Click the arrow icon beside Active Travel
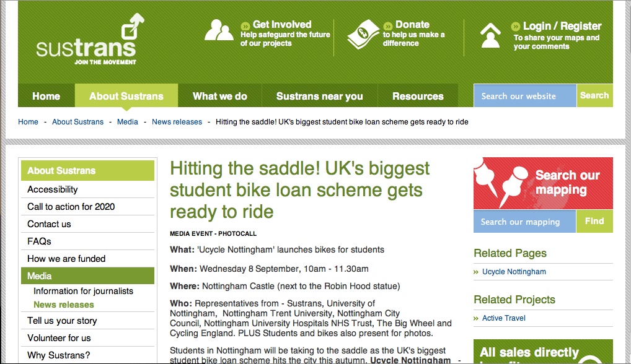The width and height of the screenshot is (631, 364). tap(475, 318)
